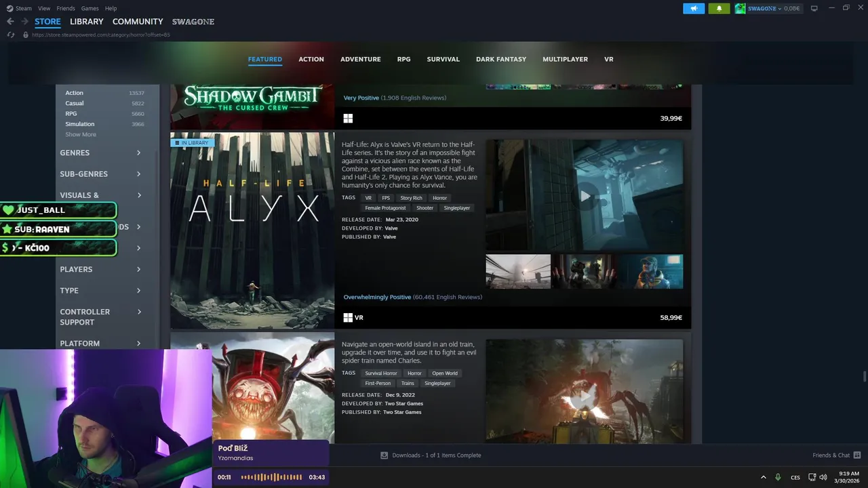This screenshot has width=868, height=488.
Task: Select the DARK FANTASY category tab
Action: (501, 60)
